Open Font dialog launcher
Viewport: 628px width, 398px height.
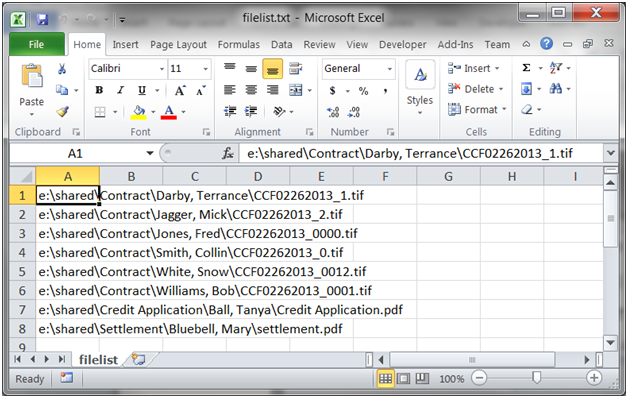coord(206,132)
